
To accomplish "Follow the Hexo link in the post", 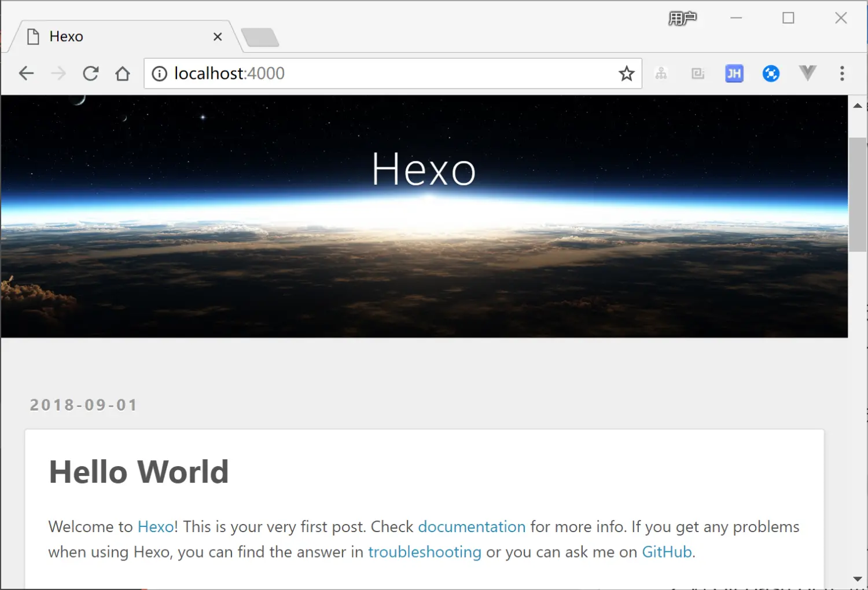I will pos(156,526).
